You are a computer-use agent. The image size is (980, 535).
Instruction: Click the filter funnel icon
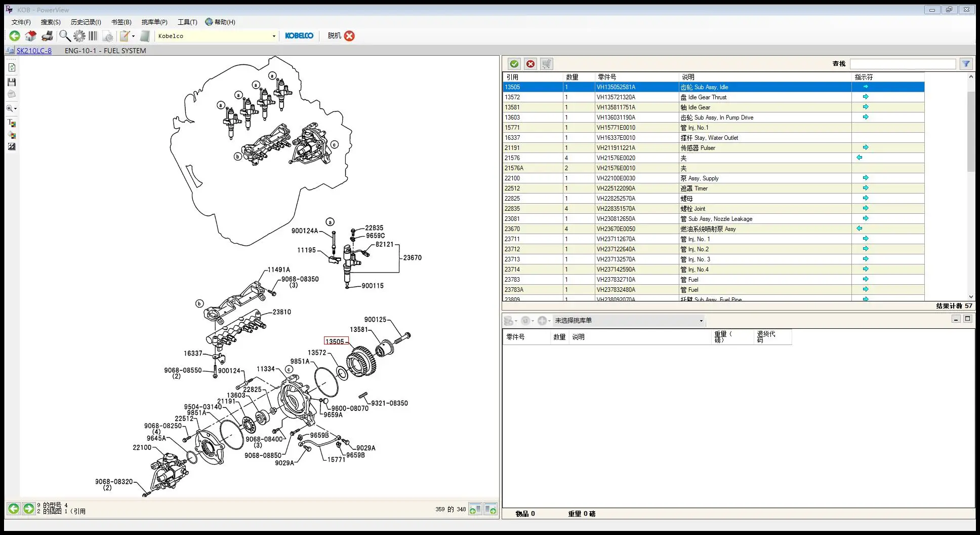tap(966, 64)
